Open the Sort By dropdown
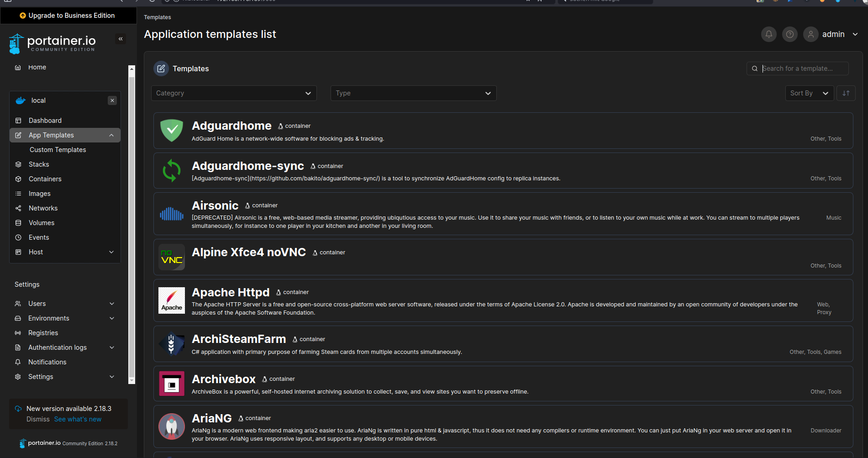This screenshot has width=868, height=458. 810,93
